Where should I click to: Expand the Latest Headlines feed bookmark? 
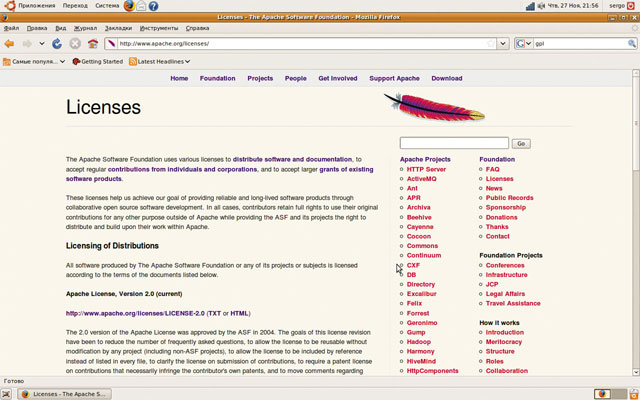(x=159, y=62)
